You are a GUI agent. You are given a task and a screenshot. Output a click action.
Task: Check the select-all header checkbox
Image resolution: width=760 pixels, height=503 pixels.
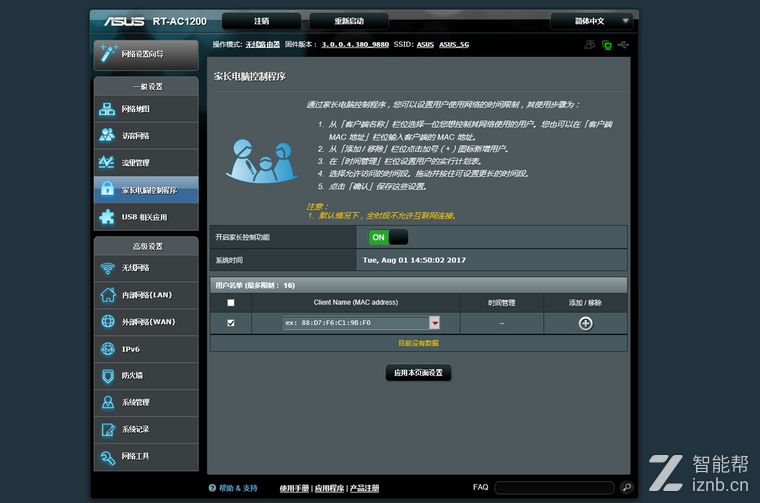(x=231, y=303)
